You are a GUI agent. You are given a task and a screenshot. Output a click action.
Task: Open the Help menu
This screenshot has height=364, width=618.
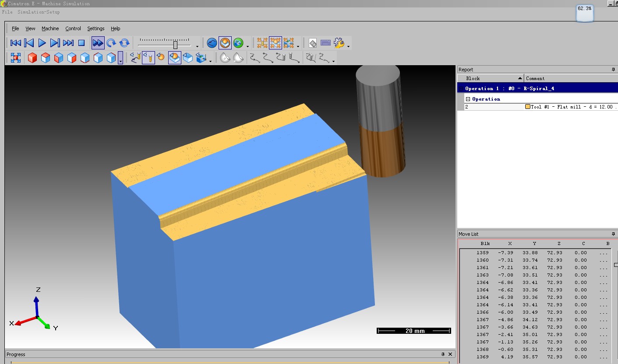coord(116,28)
